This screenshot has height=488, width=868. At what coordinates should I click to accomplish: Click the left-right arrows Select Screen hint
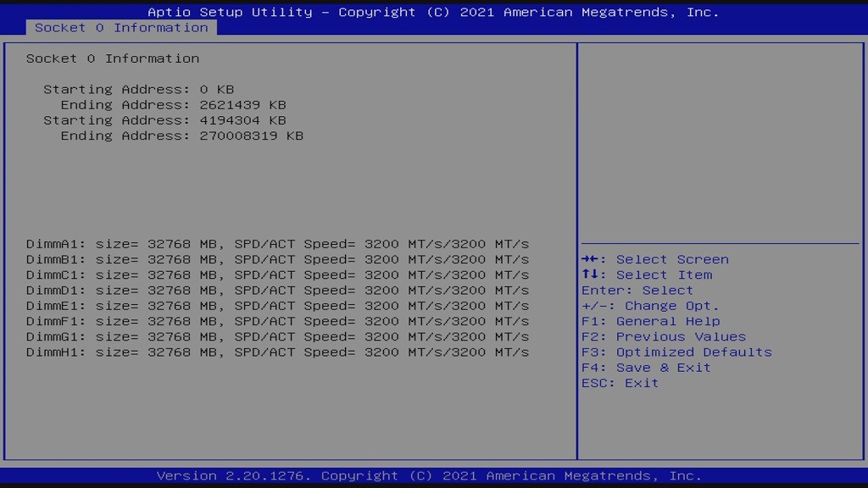coord(655,259)
